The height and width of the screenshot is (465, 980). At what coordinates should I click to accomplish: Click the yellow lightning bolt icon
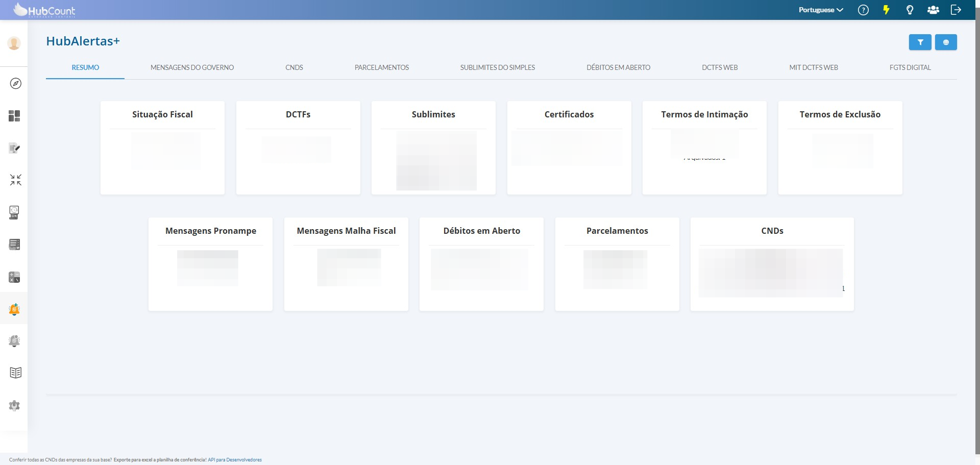[x=887, y=10]
